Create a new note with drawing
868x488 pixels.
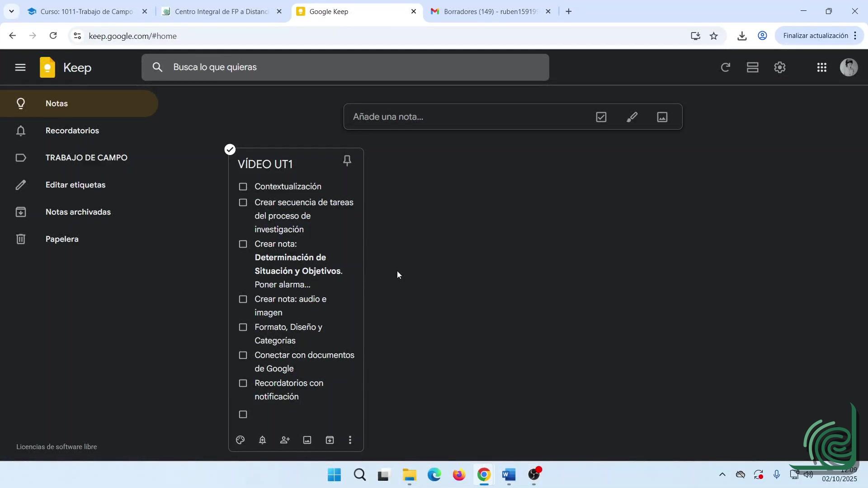pos(632,117)
